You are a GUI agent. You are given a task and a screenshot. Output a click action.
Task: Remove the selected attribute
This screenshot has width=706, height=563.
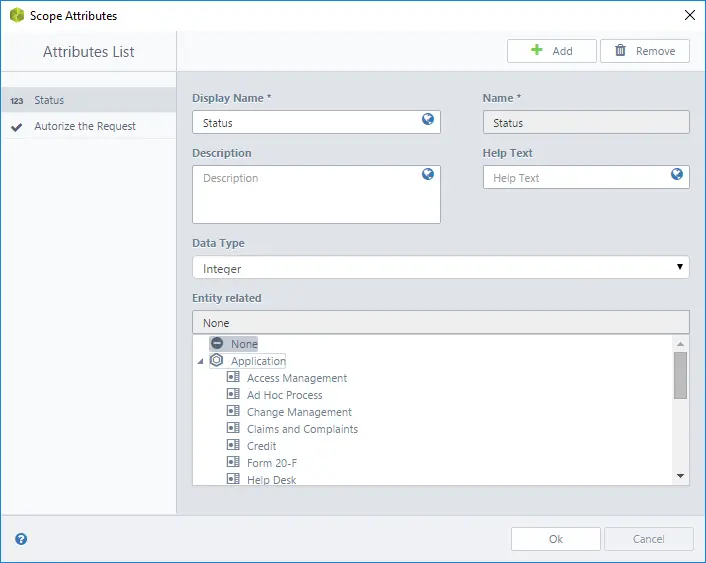point(645,51)
